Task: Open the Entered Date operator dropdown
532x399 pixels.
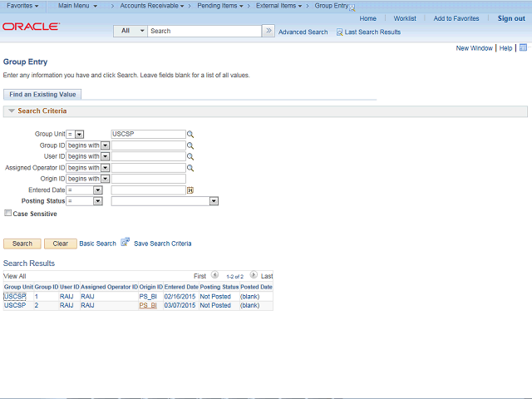Action: click(x=98, y=190)
